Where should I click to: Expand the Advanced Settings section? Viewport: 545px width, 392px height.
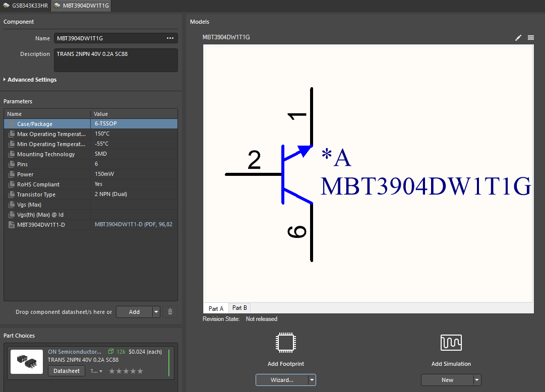pyautogui.click(x=30, y=79)
